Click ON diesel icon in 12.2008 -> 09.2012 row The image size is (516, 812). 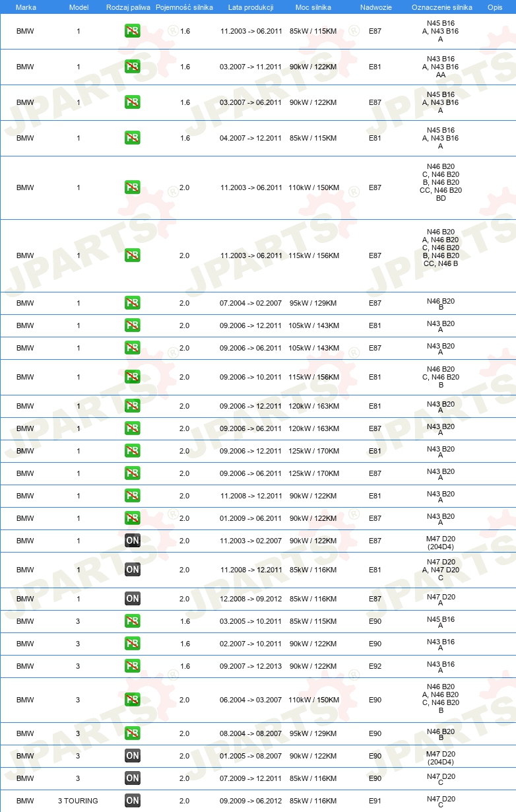133,599
